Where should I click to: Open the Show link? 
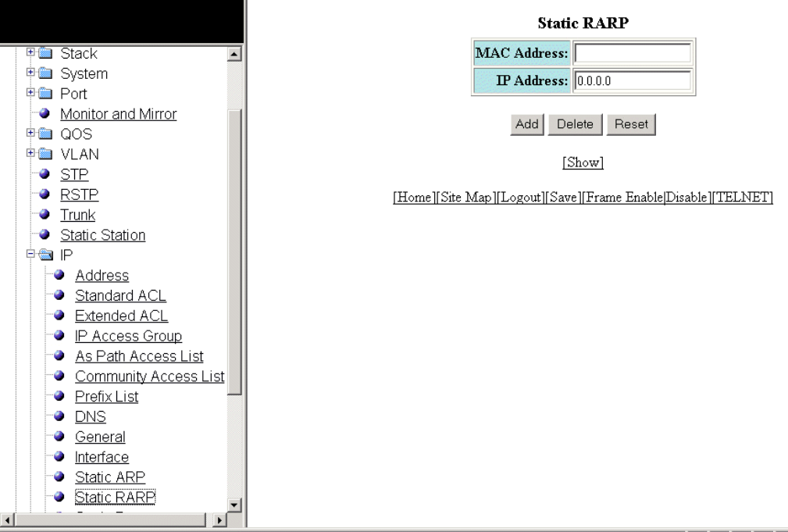pos(583,162)
